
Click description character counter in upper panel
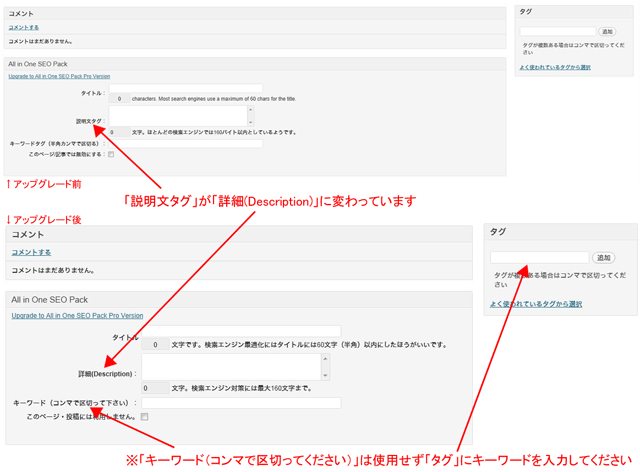119,132
